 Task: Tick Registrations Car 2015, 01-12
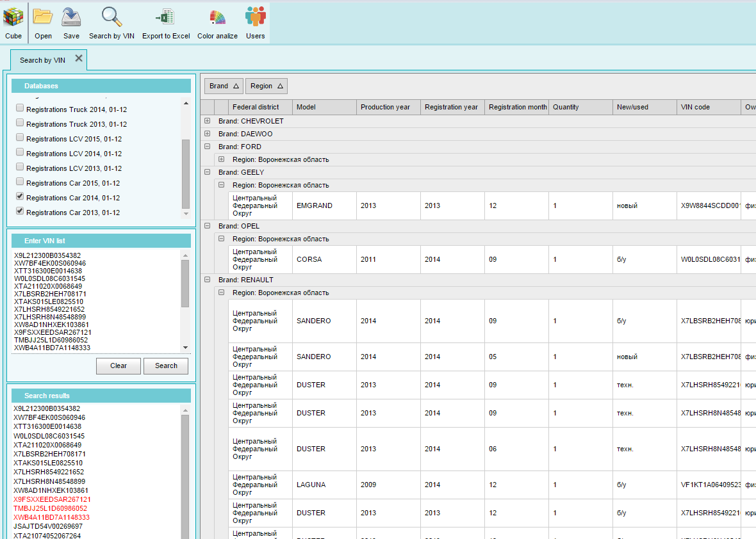[x=20, y=182]
